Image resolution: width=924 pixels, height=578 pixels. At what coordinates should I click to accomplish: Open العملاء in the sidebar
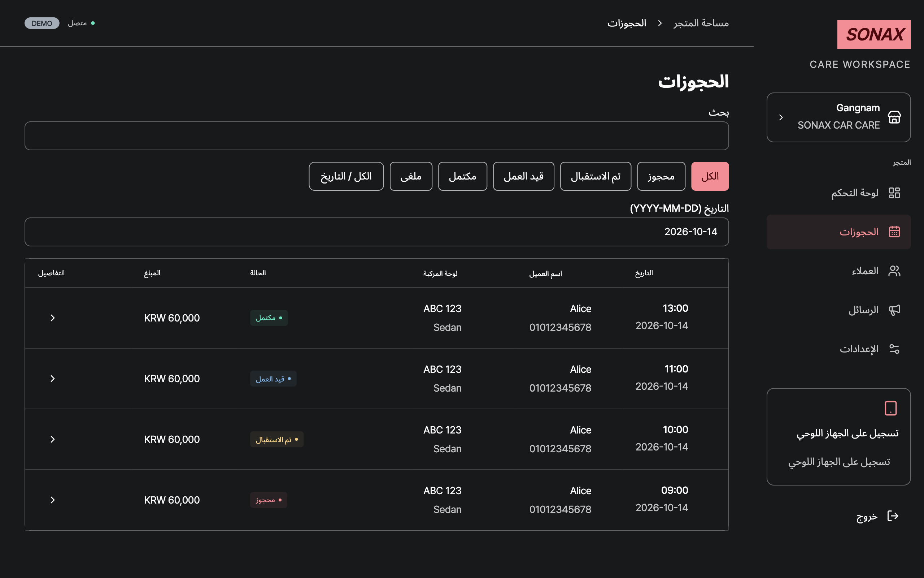tap(838, 271)
